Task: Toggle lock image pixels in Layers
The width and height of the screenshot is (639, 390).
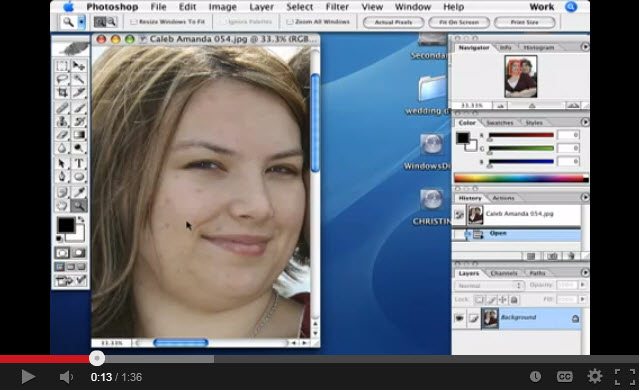Action: pos(491,300)
